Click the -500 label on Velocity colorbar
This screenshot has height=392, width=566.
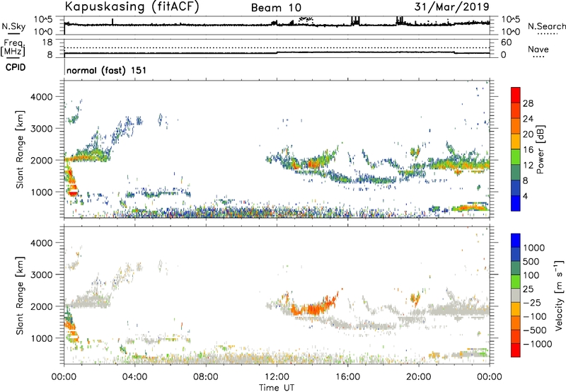(x=535, y=330)
